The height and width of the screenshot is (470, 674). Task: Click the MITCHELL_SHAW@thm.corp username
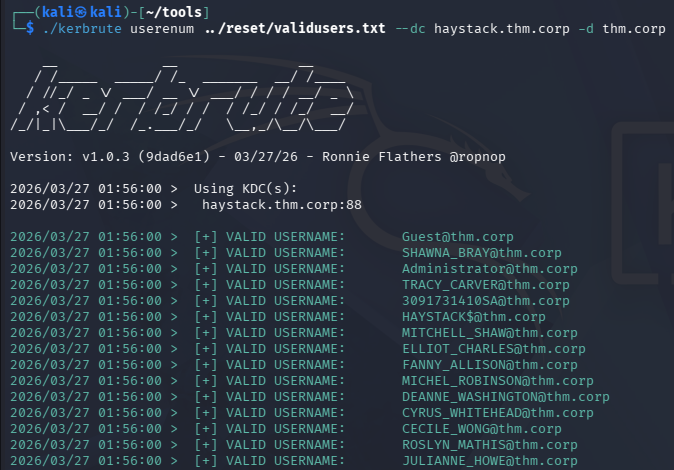pos(490,333)
